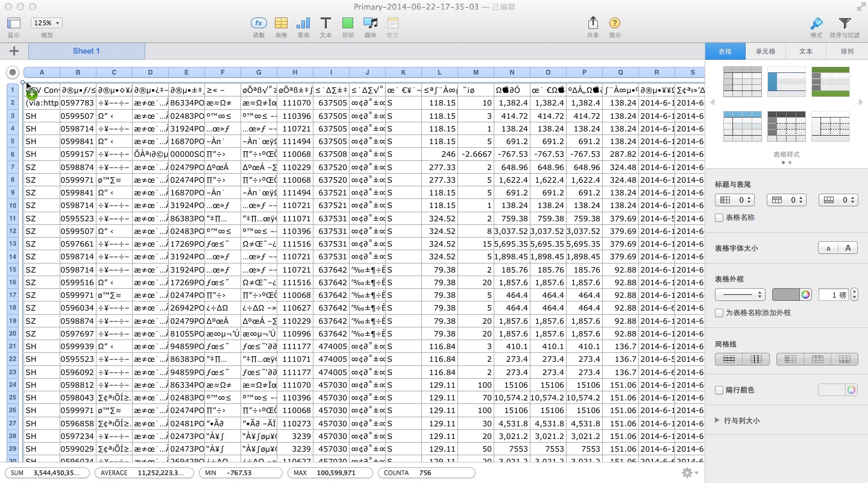Screen dimensions: 868x483
Task: Click the share (共享) toolbar icon
Action: 593,24
